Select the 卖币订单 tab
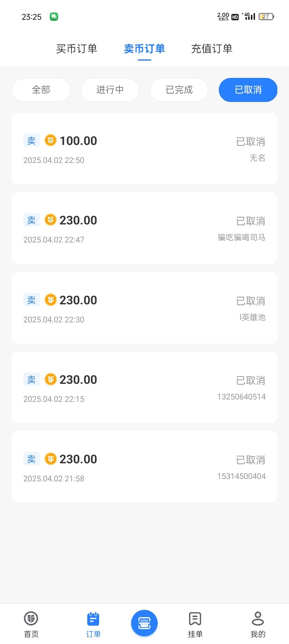 (144, 49)
